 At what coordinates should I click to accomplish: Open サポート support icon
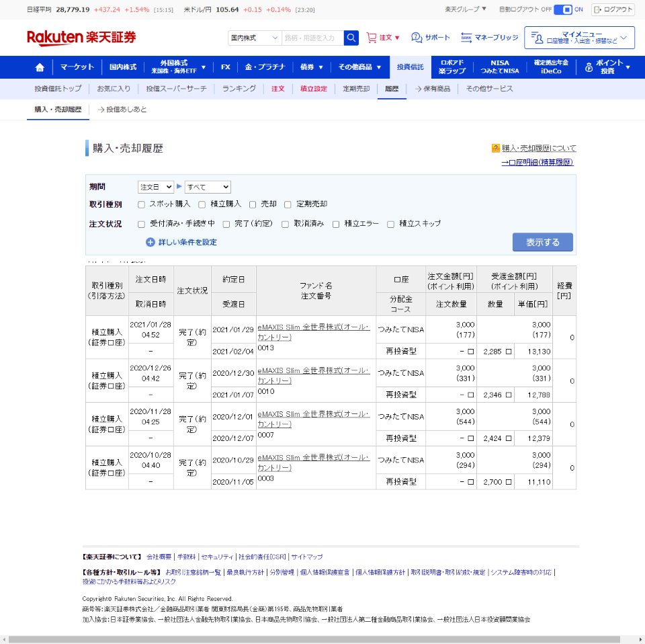417,38
